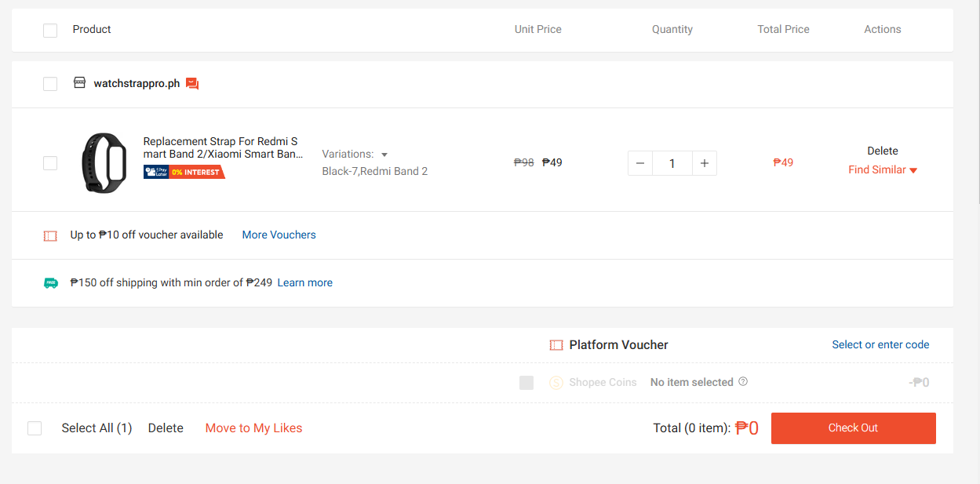
Task: Select all products from watchstrappro.ph shop checkbox
Action: [x=50, y=84]
